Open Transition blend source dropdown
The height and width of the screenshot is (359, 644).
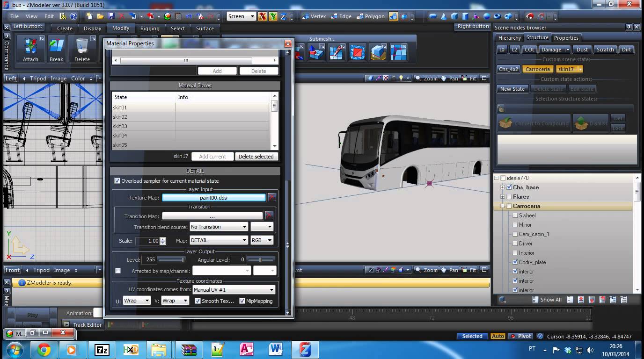pos(219,227)
